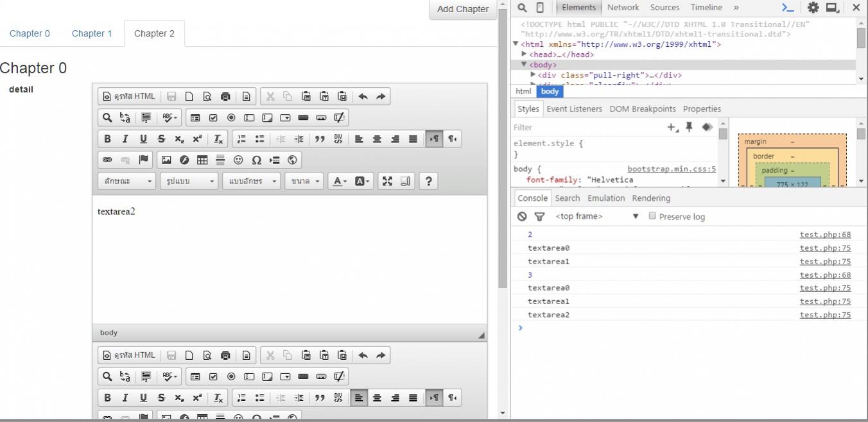This screenshot has height=422, width=868.
Task: Click Paste icon in top editor toolbar
Action: pos(306,96)
